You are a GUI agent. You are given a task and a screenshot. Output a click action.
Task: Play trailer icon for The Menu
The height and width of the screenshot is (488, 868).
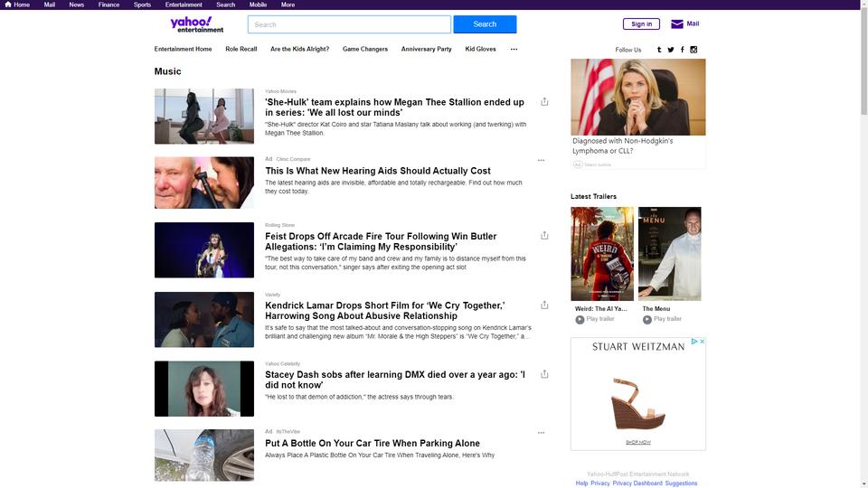pos(647,319)
